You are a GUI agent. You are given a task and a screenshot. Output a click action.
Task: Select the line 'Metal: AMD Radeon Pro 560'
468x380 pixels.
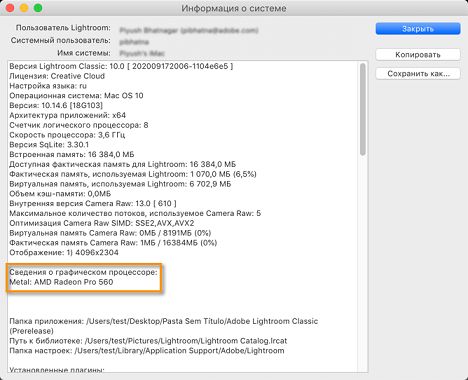[61, 282]
